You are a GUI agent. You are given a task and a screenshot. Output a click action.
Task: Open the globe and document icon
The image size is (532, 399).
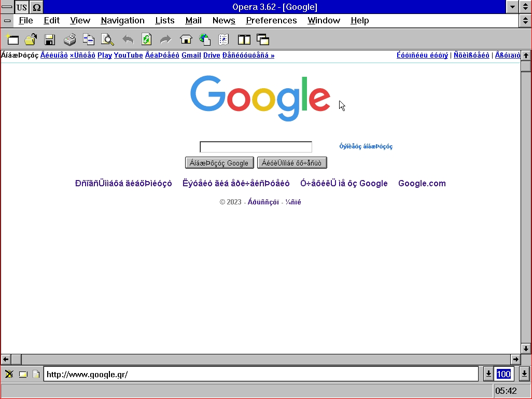pos(205,40)
